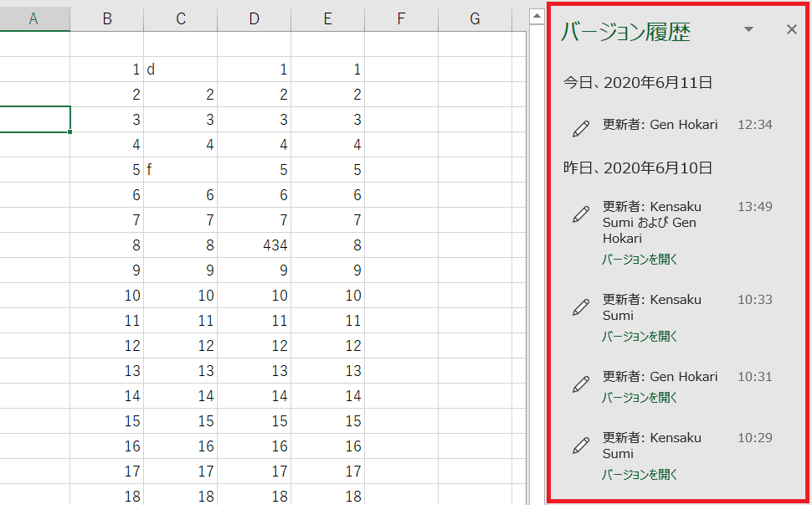Click the pencil icon for the 13:49 version

click(580, 214)
